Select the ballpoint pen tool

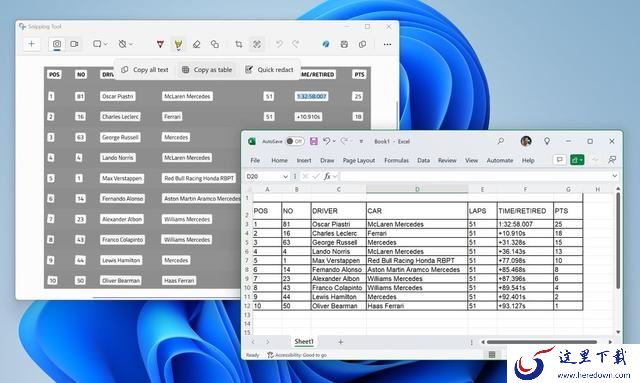pos(160,44)
